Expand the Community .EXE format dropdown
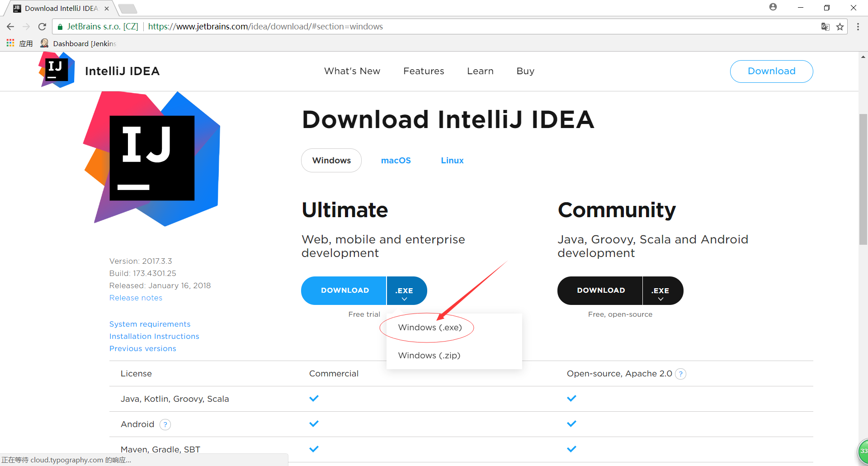 point(663,290)
